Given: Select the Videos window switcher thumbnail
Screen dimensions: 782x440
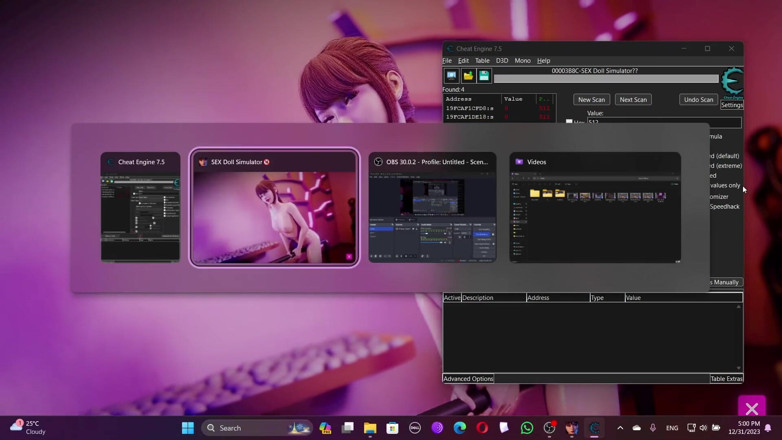Looking at the screenshot, I should point(595,207).
